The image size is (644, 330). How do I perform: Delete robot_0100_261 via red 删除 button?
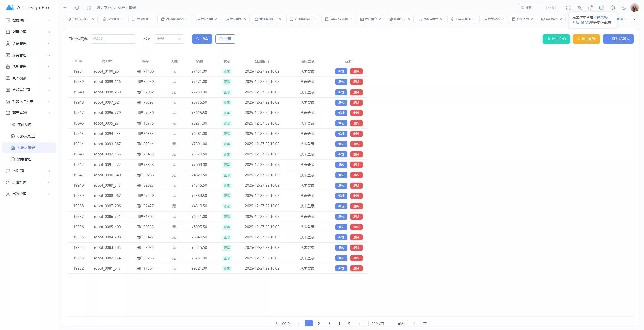[356, 71]
